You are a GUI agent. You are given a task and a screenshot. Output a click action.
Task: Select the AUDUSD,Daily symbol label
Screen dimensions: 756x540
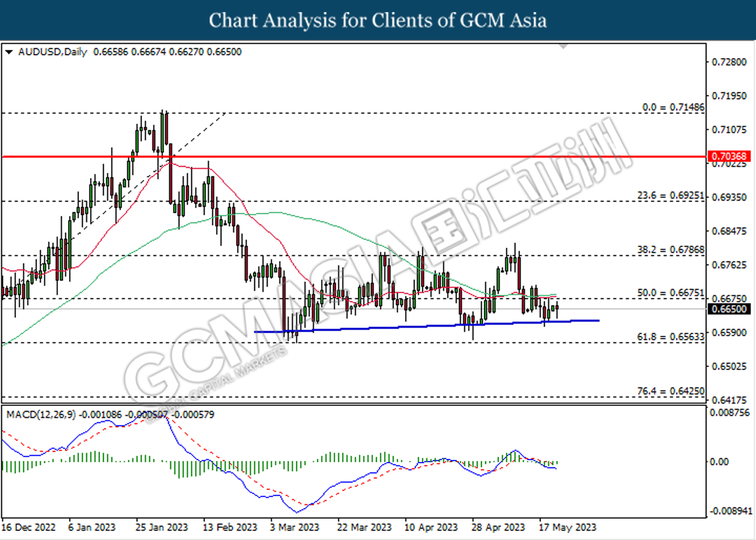click(52, 52)
